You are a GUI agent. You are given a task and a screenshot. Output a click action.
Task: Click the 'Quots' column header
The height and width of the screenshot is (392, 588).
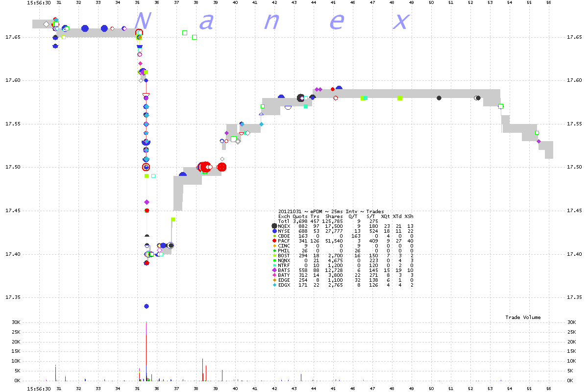click(300, 216)
